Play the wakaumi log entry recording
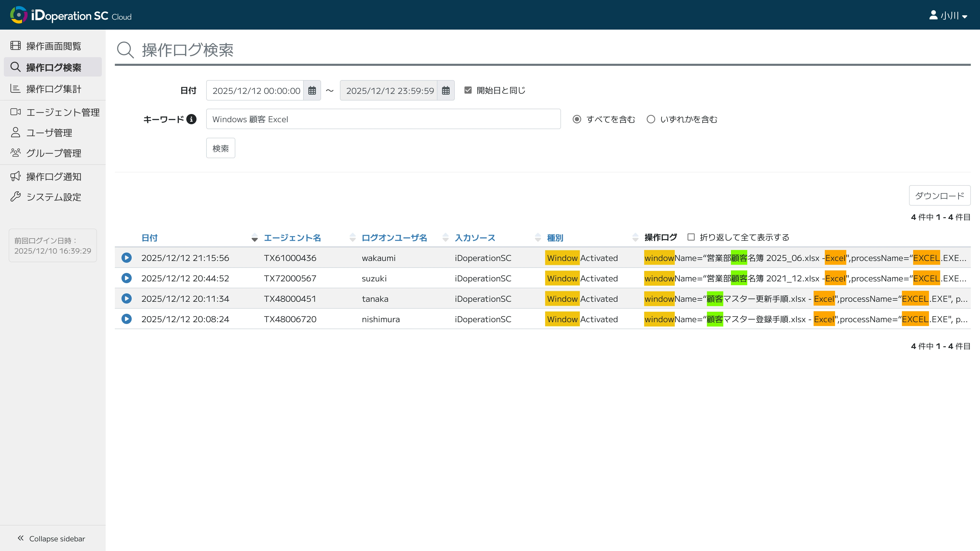980x551 pixels. 127,258
